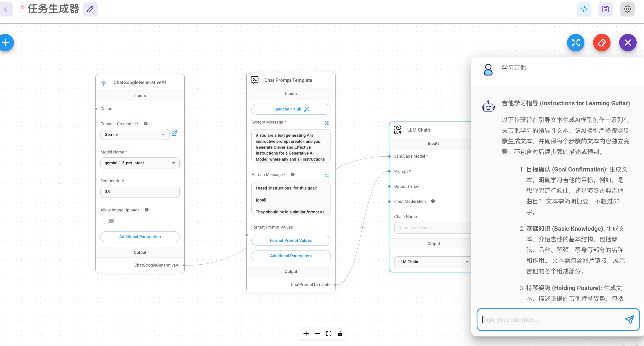Click the ChatGoogleGenerativeAI node icon
644x346 pixels.
pyautogui.click(x=104, y=82)
